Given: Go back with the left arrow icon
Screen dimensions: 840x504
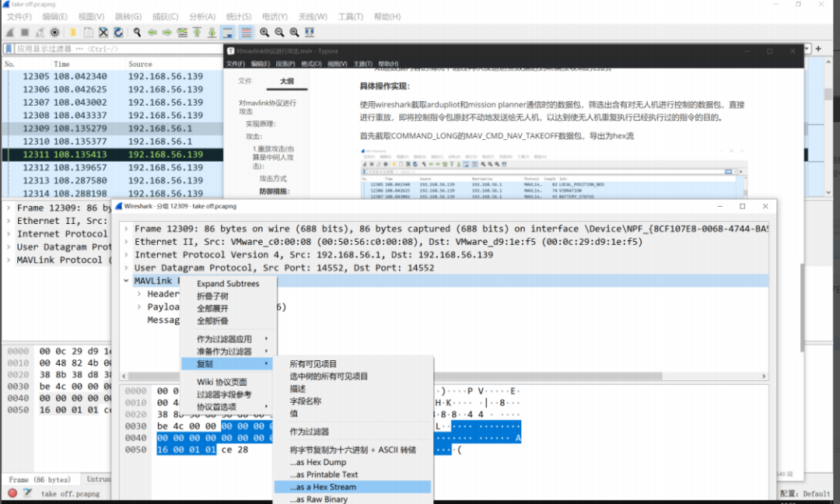Looking at the screenshot, I should pyautogui.click(x=152, y=33).
